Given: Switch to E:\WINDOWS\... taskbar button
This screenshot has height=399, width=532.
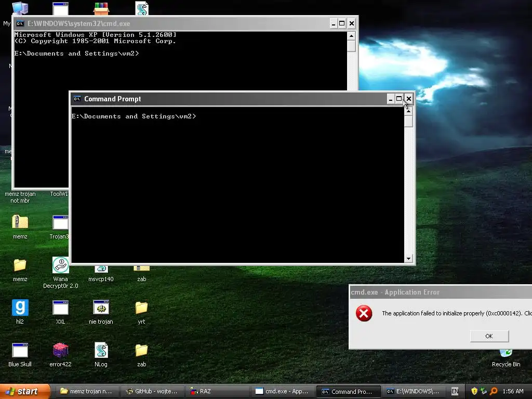Looking at the screenshot, I should [413, 391].
